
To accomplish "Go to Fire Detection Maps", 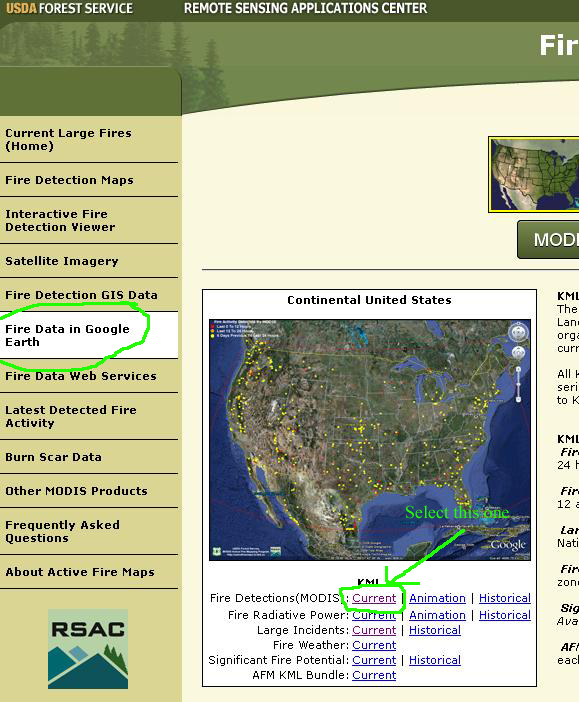I will coord(69,180).
